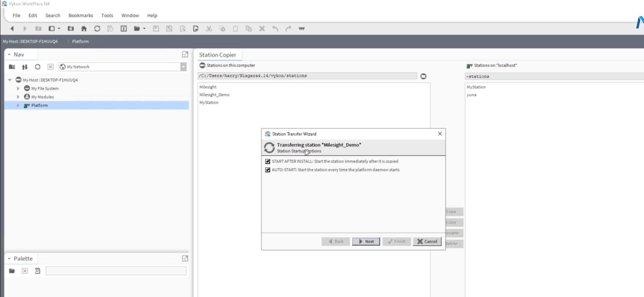Refresh the view with toolbar refresh icon
The height and width of the screenshot is (297, 644).
[97, 29]
